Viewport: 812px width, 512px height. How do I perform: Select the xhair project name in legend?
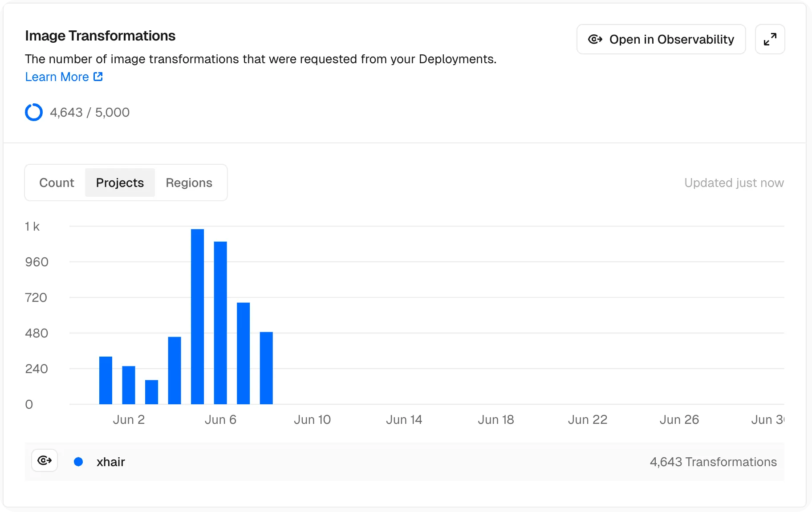111,462
